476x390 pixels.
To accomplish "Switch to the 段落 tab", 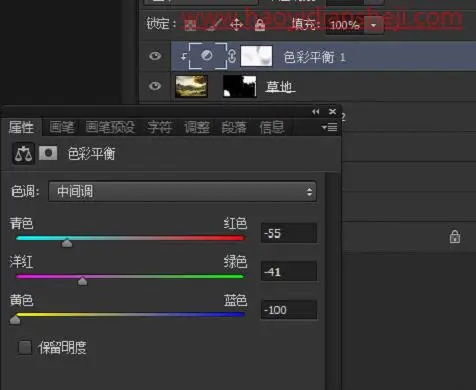I will 234,127.
